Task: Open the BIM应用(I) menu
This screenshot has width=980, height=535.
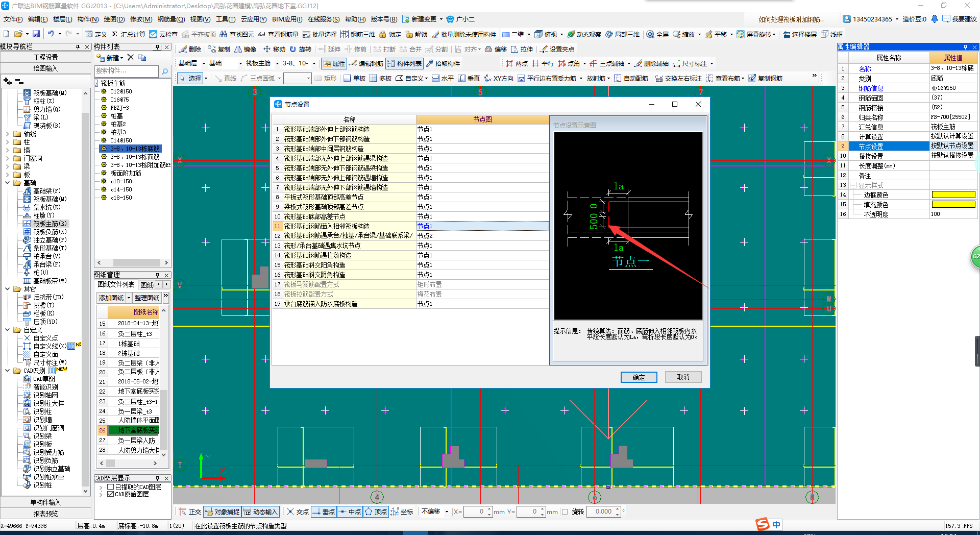Action: tap(287, 19)
